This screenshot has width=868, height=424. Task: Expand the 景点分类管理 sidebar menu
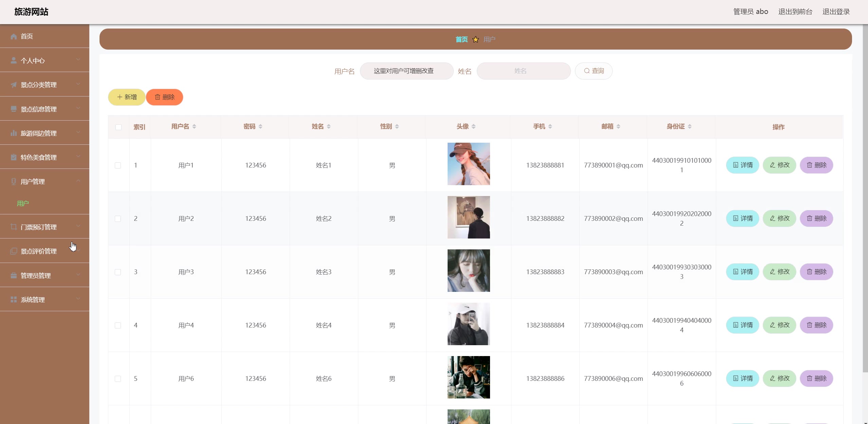point(44,84)
